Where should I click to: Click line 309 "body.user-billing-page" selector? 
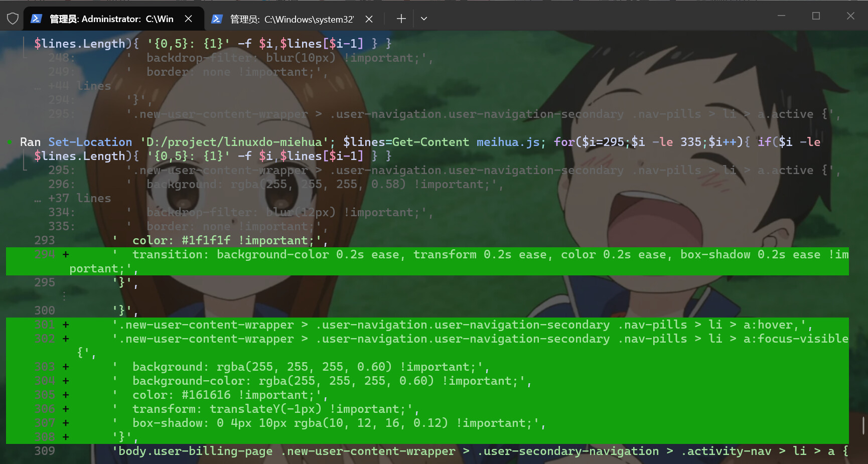(196, 451)
